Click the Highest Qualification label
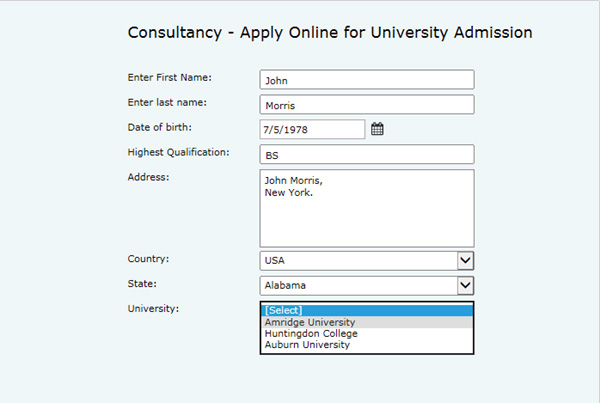600x403 pixels. (178, 152)
